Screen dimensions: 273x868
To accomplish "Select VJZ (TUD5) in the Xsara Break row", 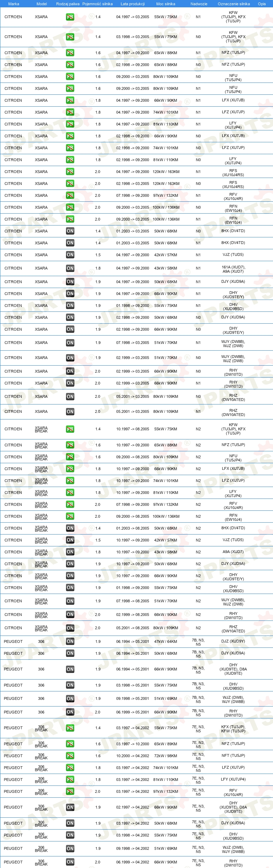I will tap(233, 540).
